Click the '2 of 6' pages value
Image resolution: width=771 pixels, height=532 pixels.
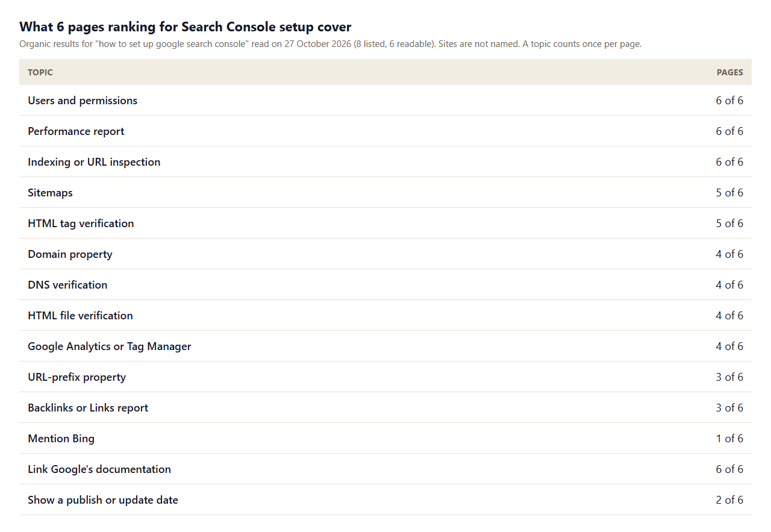[x=729, y=500]
